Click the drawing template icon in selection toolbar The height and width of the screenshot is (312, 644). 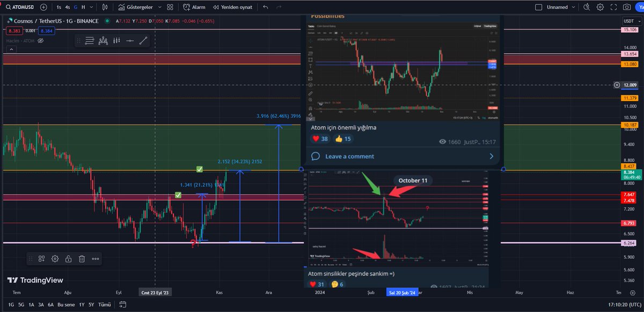(x=41, y=259)
